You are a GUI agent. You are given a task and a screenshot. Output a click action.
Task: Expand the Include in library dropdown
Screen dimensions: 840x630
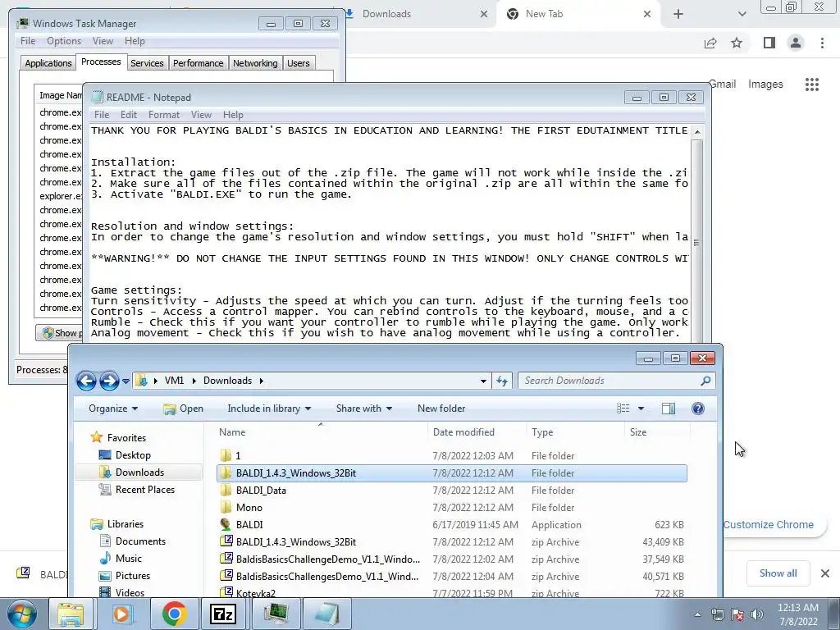click(269, 409)
